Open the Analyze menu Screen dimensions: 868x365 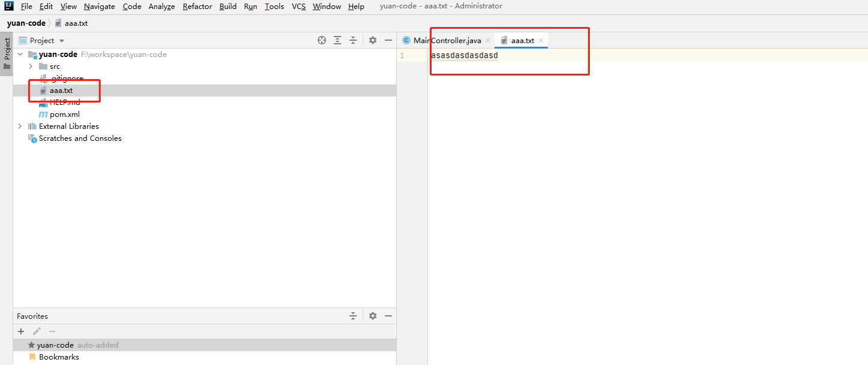[x=162, y=7]
